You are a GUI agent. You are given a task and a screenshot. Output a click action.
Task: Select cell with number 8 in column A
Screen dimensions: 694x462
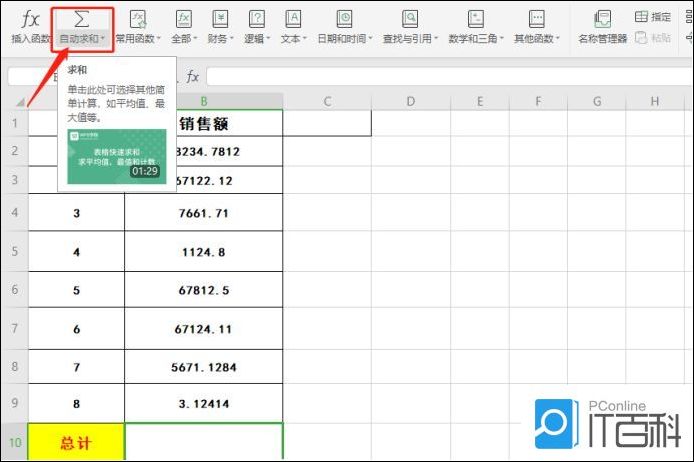tap(76, 404)
